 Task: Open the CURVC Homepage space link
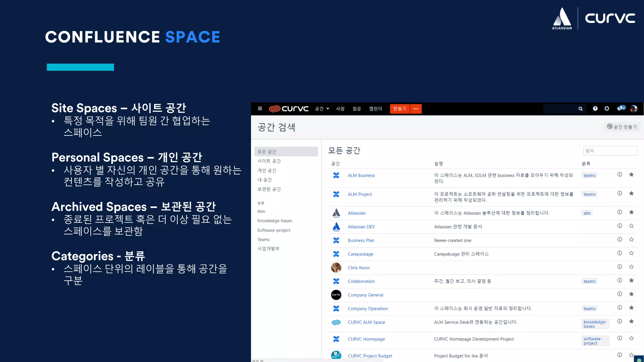366,339
